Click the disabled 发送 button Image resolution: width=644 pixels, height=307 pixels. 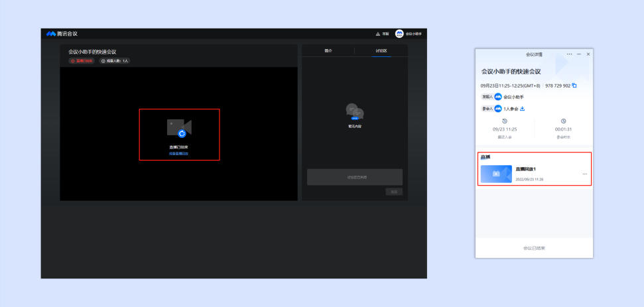pyautogui.click(x=394, y=192)
